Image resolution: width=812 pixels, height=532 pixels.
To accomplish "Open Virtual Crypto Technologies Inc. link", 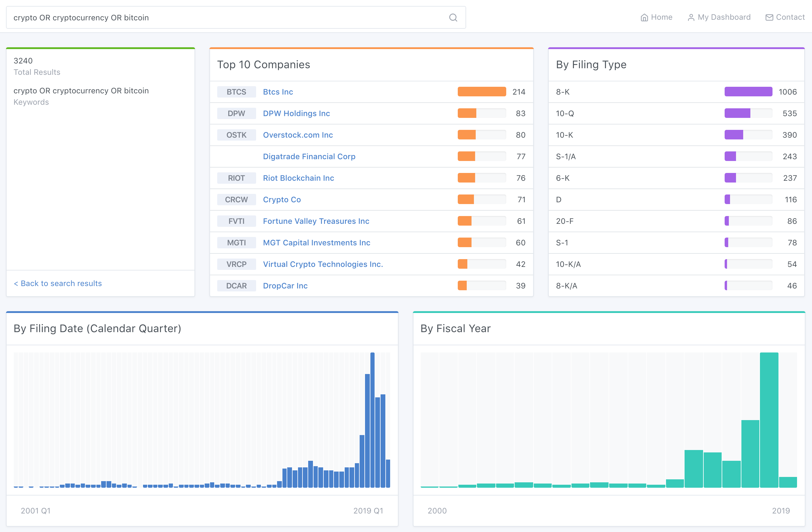I will 323,264.
